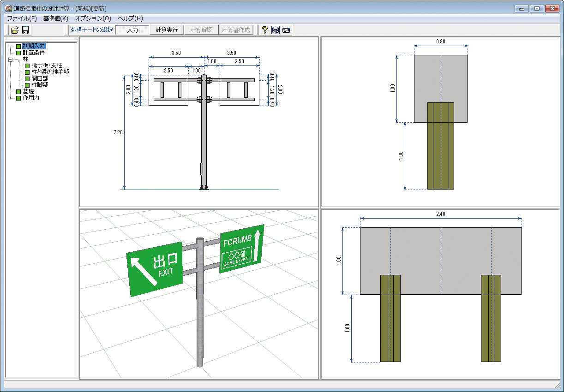Select 初期入力 in the tree
564x392 pixels.
34,46
